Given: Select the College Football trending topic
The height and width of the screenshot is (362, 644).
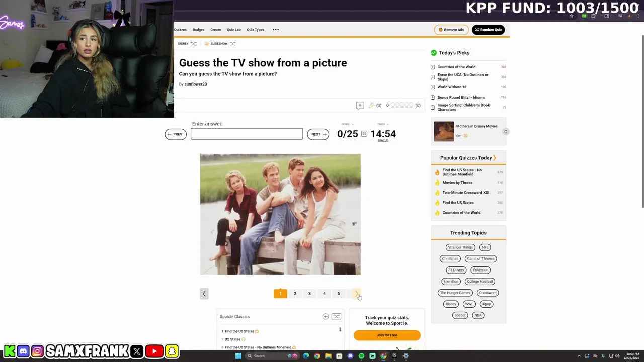Looking at the screenshot, I should pos(479,282).
